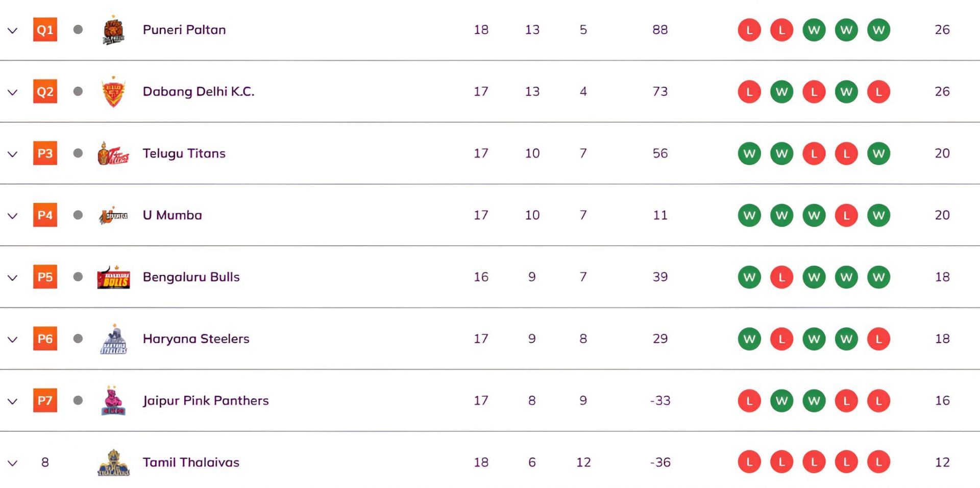Click the Puneri Paltan team logo
The image size is (980, 488).
(x=113, y=31)
